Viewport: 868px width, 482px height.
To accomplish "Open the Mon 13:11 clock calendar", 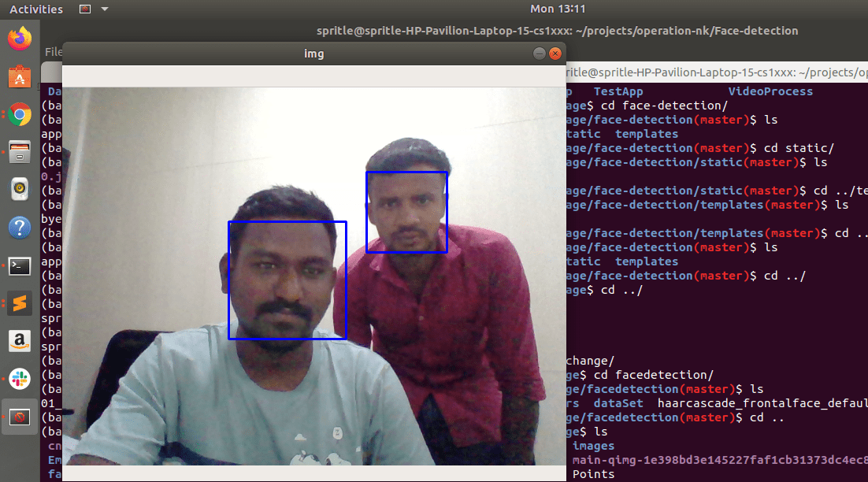I will [558, 9].
